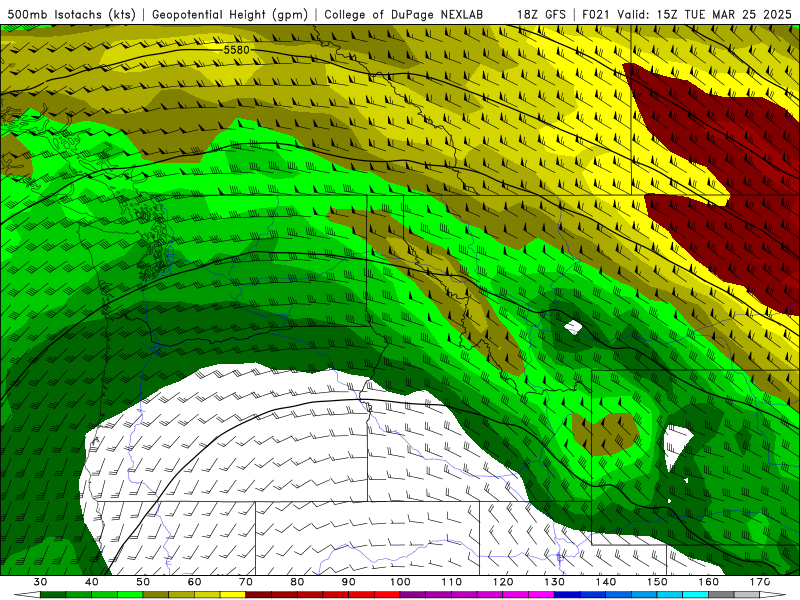Click the 90 value on the legend
Screen dimensions: 800x600
(x=348, y=582)
